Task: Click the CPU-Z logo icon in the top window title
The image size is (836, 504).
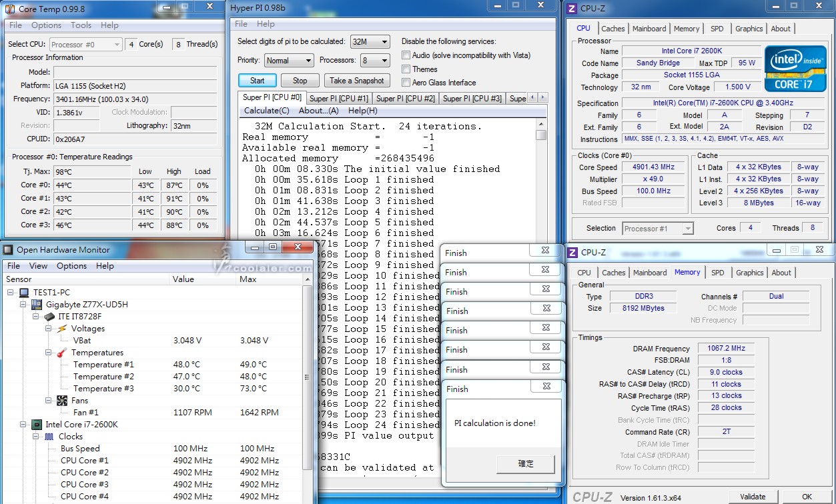Action: coord(571,9)
